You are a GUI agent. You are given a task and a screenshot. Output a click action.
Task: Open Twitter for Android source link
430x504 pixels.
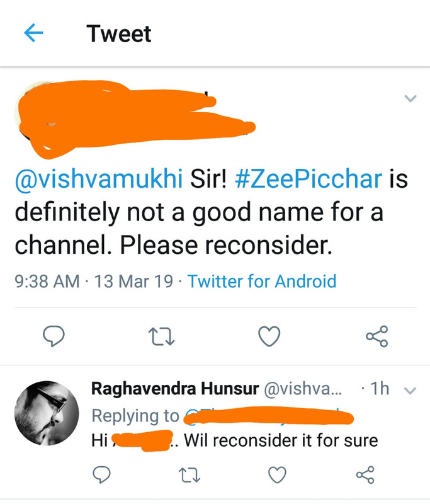pyautogui.click(x=262, y=281)
